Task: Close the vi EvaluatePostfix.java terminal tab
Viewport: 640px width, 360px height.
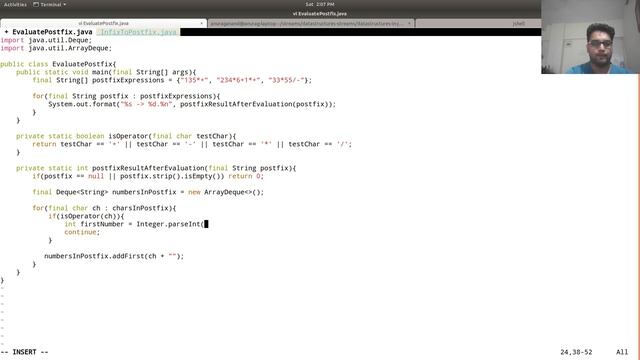Action: tap(201, 23)
